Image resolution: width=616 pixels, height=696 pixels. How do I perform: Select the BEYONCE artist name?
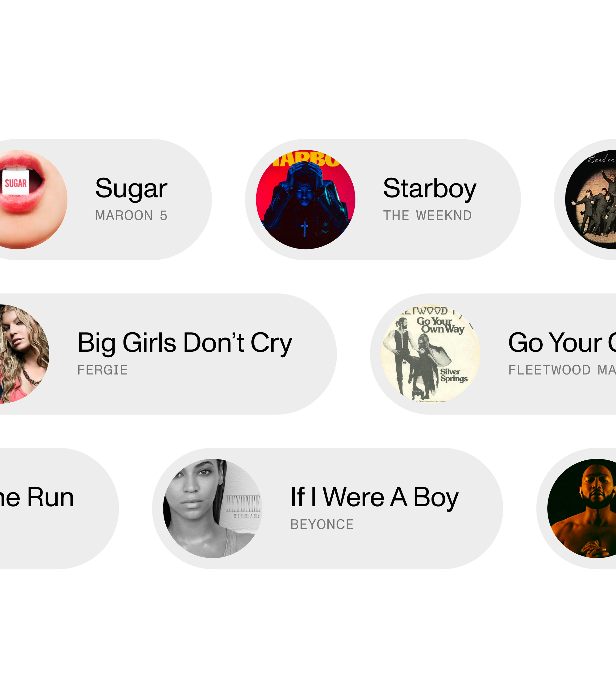pyautogui.click(x=322, y=524)
